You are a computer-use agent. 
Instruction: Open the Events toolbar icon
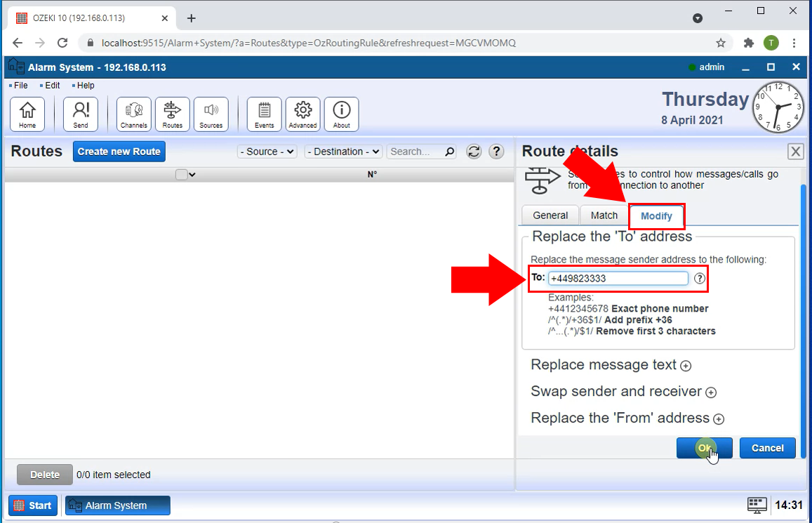click(x=264, y=114)
